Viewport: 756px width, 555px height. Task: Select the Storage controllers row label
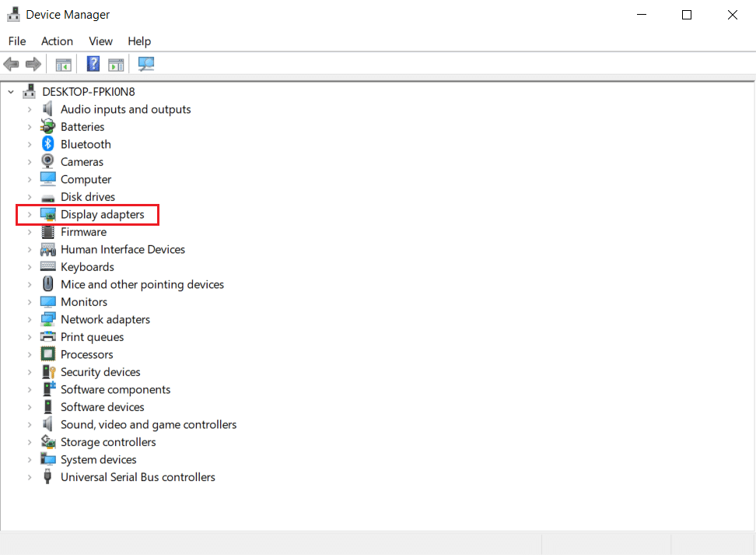108,442
